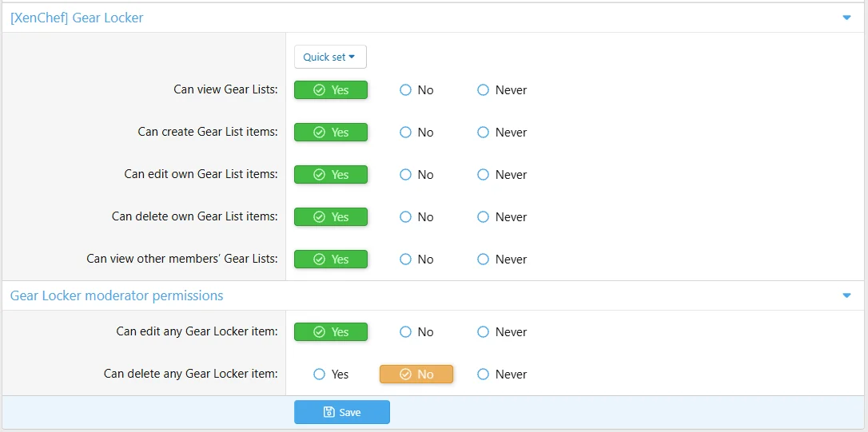868x432 pixels.
Task: Click the 'Can view Gear Lists:' label
Action: [226, 89]
